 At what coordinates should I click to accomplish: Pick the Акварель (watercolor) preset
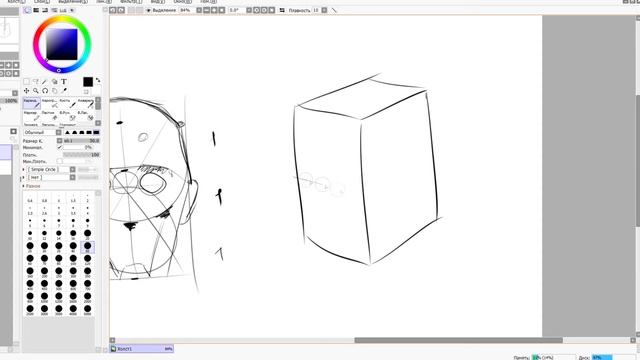pyautogui.click(x=85, y=103)
